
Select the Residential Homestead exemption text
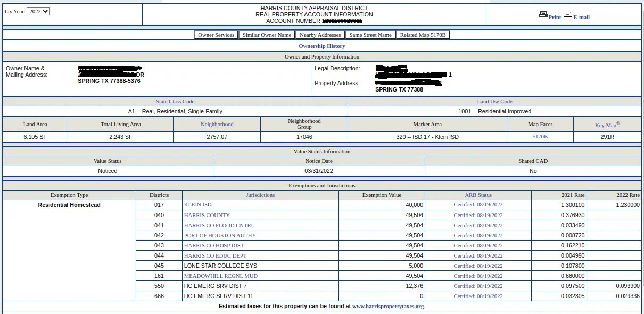[x=69, y=205]
